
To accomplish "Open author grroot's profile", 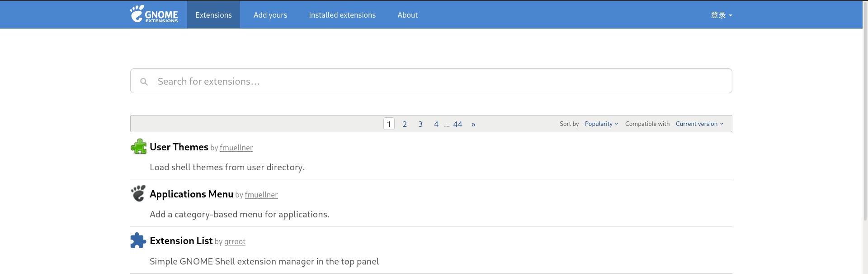I will click(235, 241).
